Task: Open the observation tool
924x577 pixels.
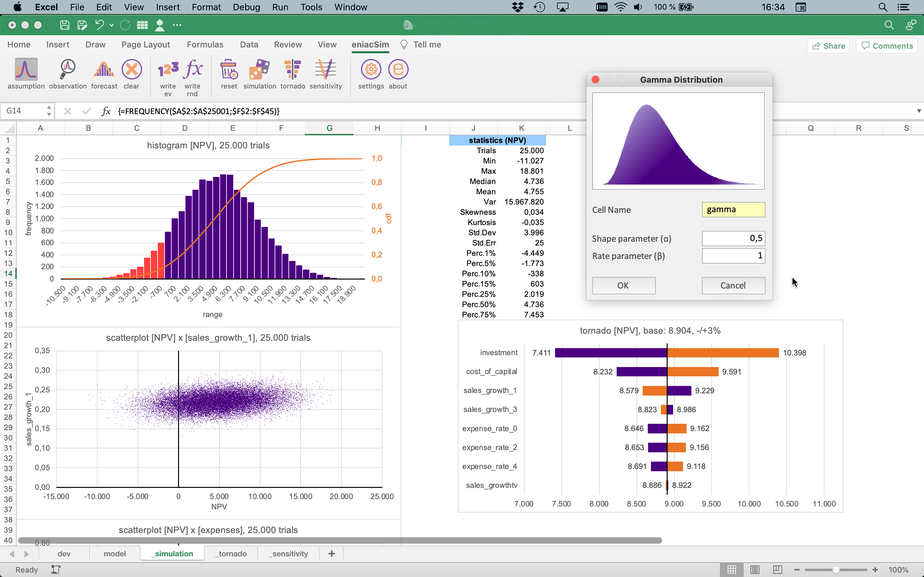Action: click(x=68, y=70)
